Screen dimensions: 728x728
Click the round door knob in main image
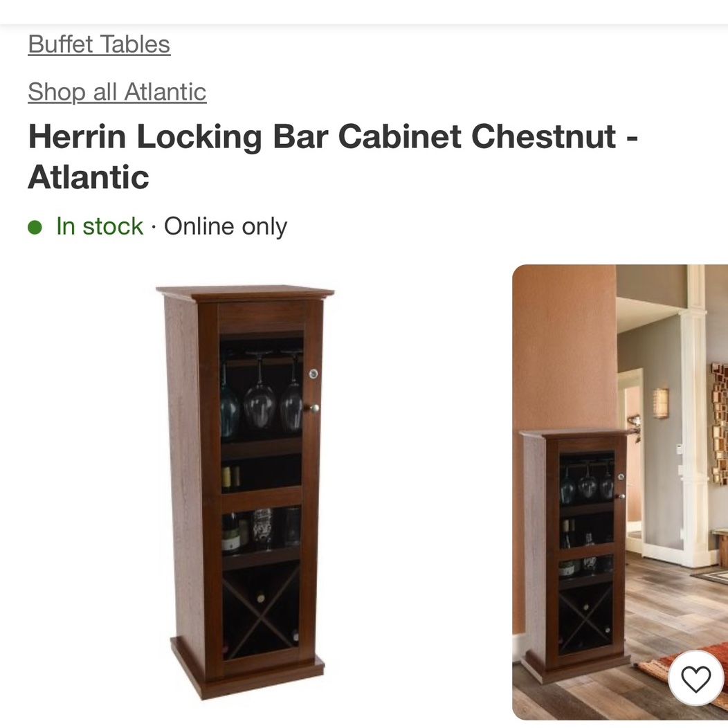click(x=313, y=408)
